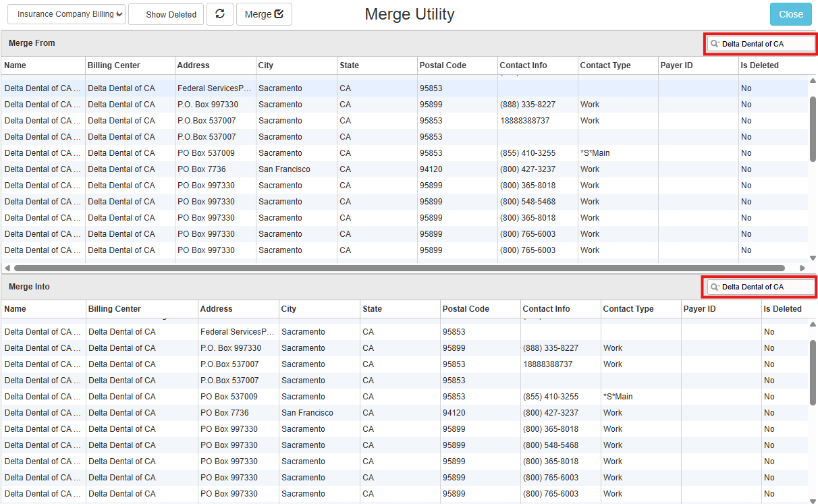The image size is (818, 504).
Task: Click Merge From scrollbar down arrow
Action: [813, 258]
